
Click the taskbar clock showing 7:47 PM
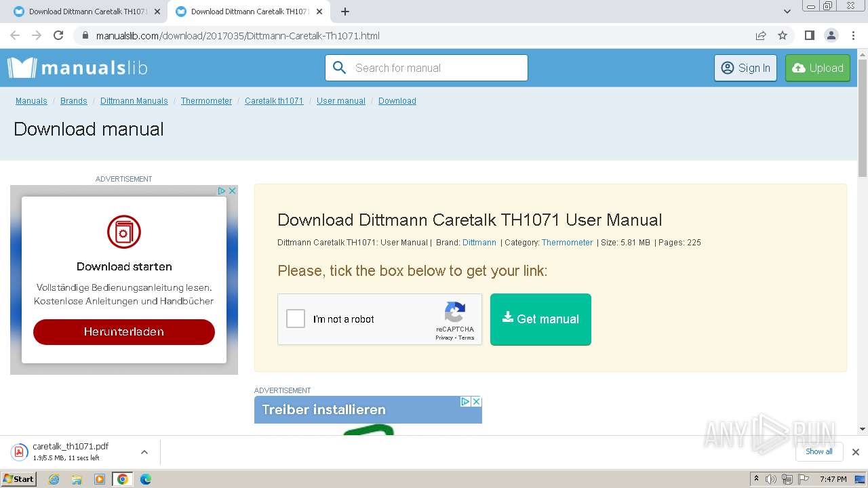(x=833, y=479)
